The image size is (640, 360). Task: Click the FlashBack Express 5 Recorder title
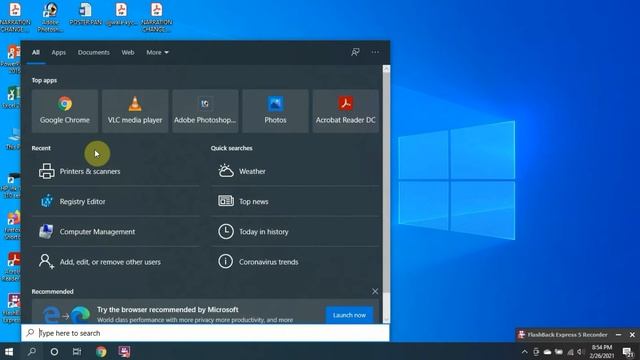[567, 335]
